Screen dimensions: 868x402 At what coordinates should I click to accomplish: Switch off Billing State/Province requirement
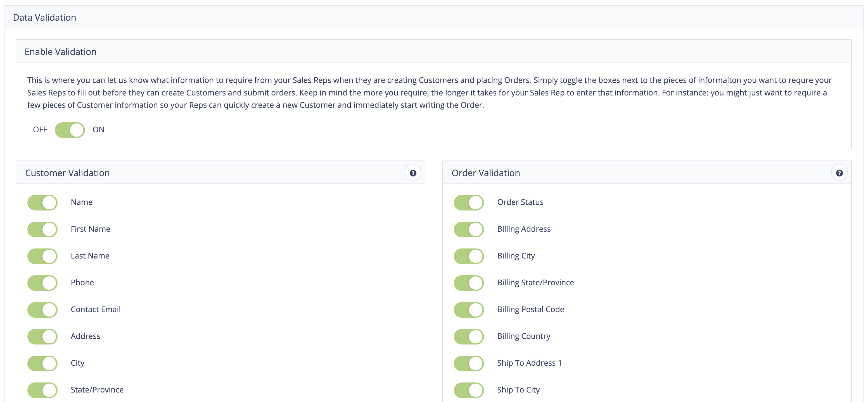pyautogui.click(x=469, y=283)
